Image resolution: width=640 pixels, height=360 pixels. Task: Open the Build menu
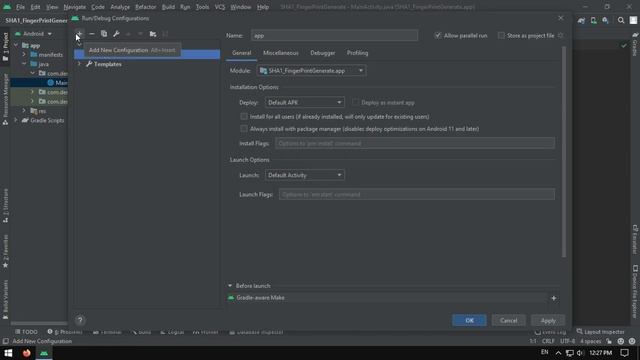click(168, 7)
